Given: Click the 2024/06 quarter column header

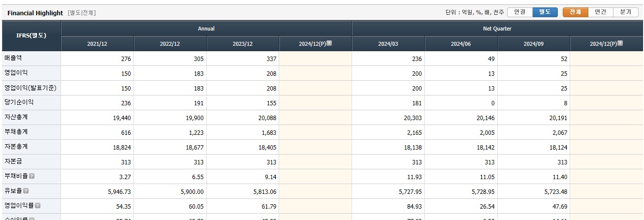Looking at the screenshot, I should pos(461,44).
